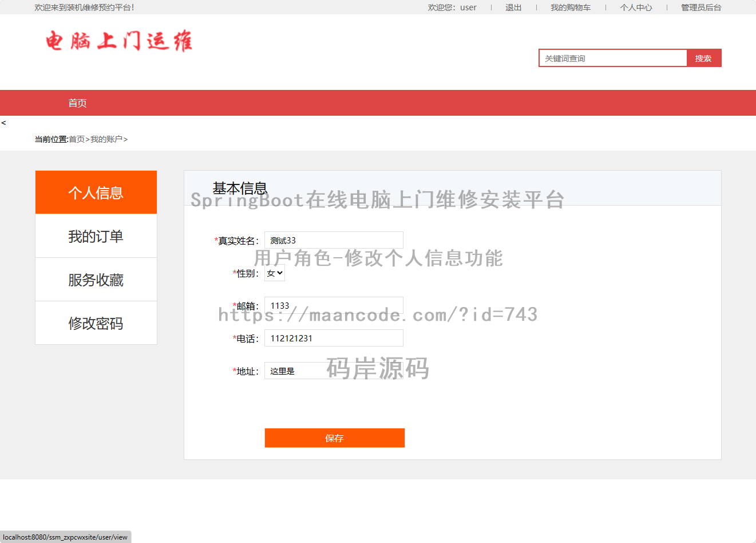Click the 首页 breadcrumb link
This screenshot has height=543, width=756.
(77, 139)
